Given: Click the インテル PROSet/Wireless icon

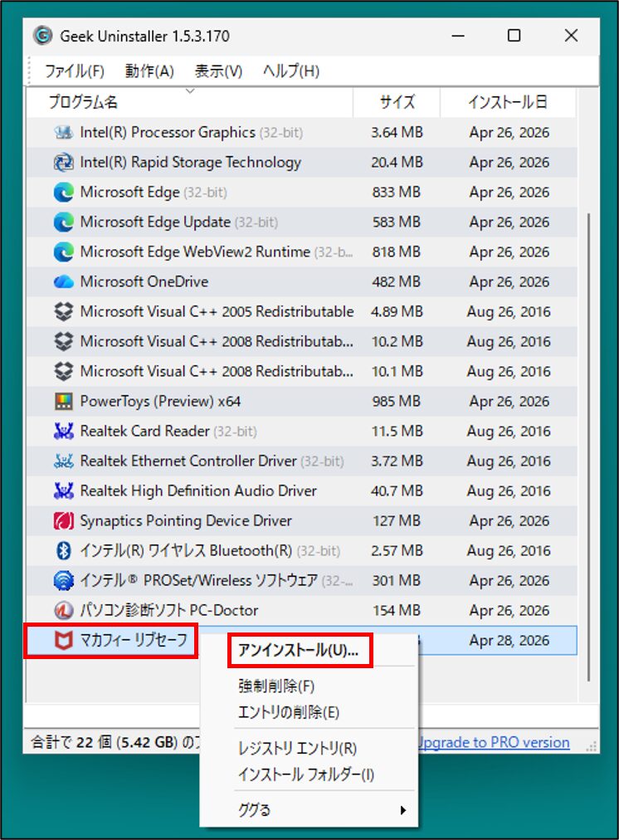Looking at the screenshot, I should (64, 581).
